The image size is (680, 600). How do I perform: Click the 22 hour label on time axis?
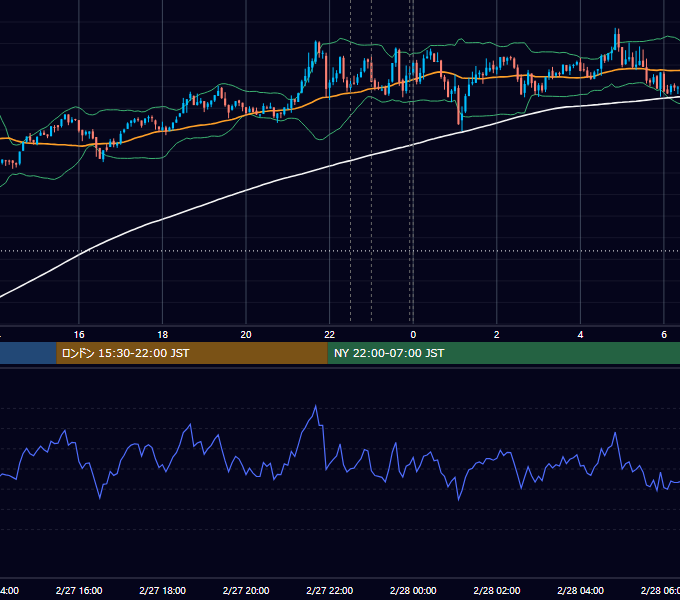pyautogui.click(x=330, y=335)
